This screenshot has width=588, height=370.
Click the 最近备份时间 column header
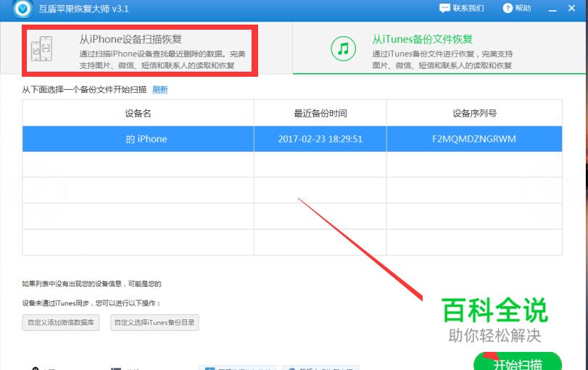pos(320,113)
